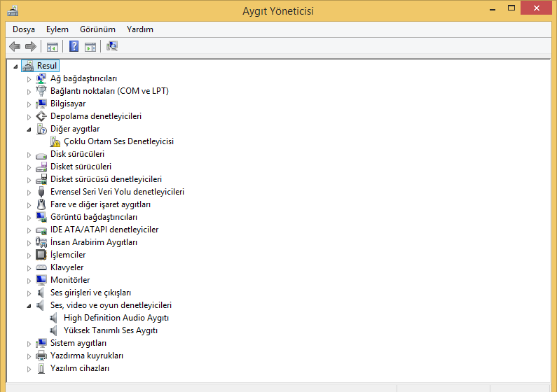This screenshot has width=557, height=392.
Task: Open the Yardım menu
Action: 140,29
